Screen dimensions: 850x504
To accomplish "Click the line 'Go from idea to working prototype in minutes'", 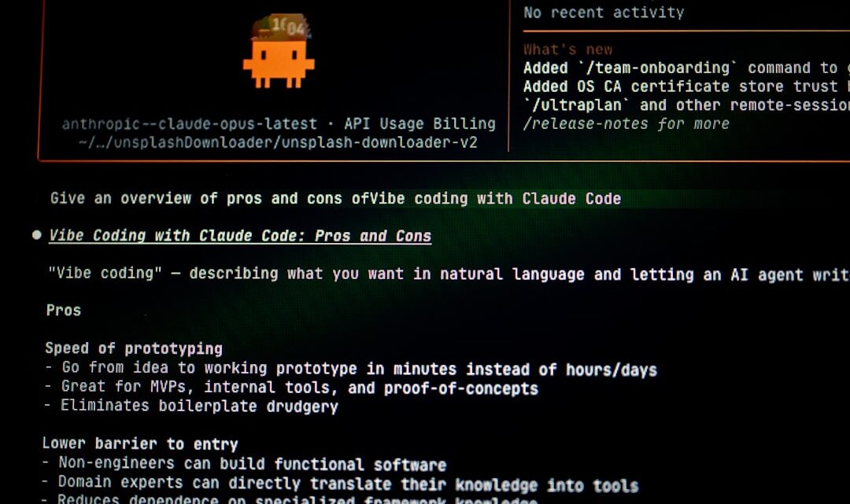I will tap(351, 369).
